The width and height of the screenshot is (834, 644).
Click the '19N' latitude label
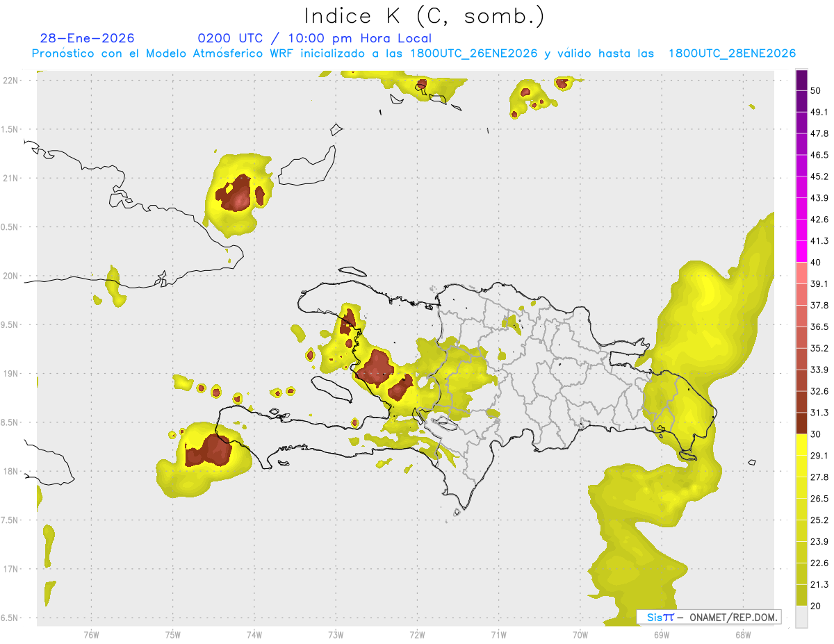coord(10,374)
